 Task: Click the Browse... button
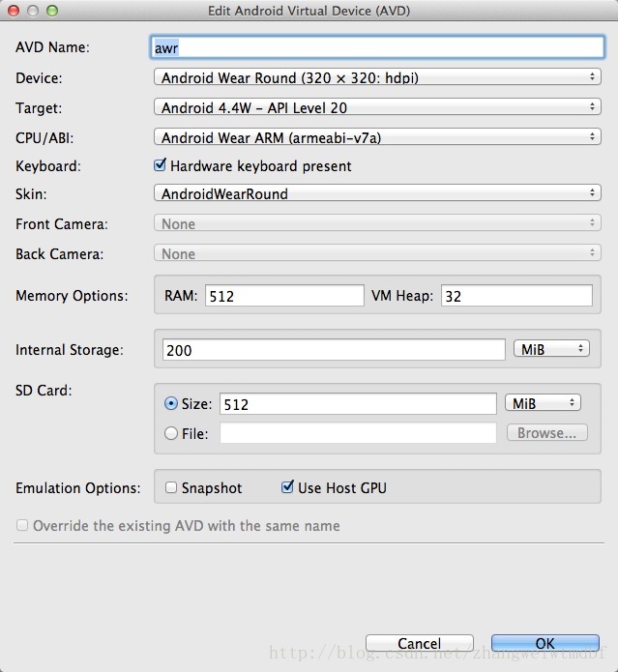coord(546,433)
